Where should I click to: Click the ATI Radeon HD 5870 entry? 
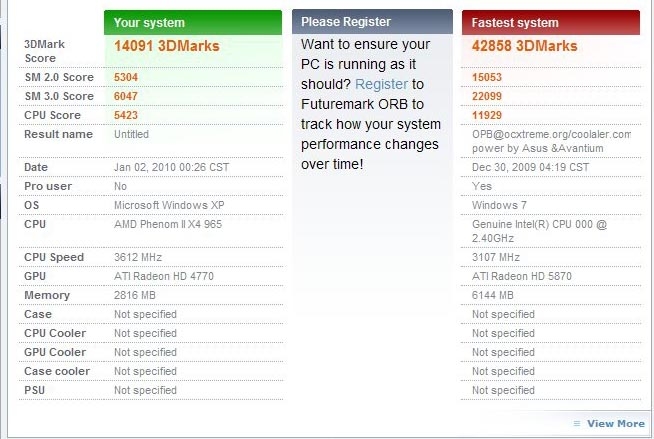522,276
